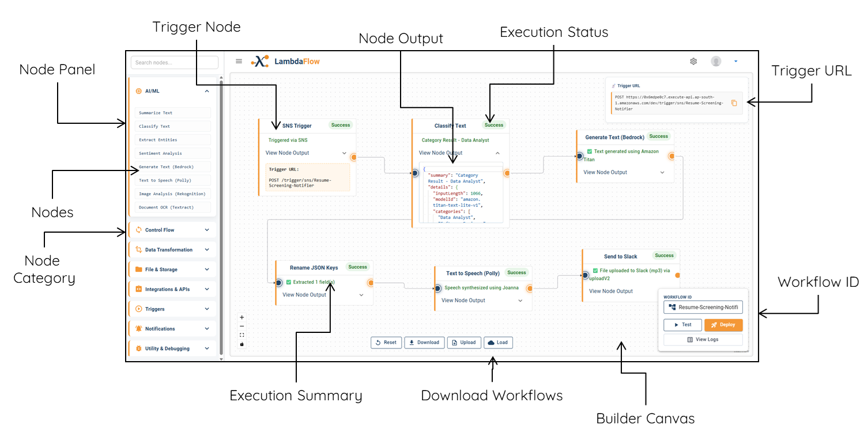868x436 pixels.
Task: Select Image Analysis (Rekognition) node
Action: (173, 194)
